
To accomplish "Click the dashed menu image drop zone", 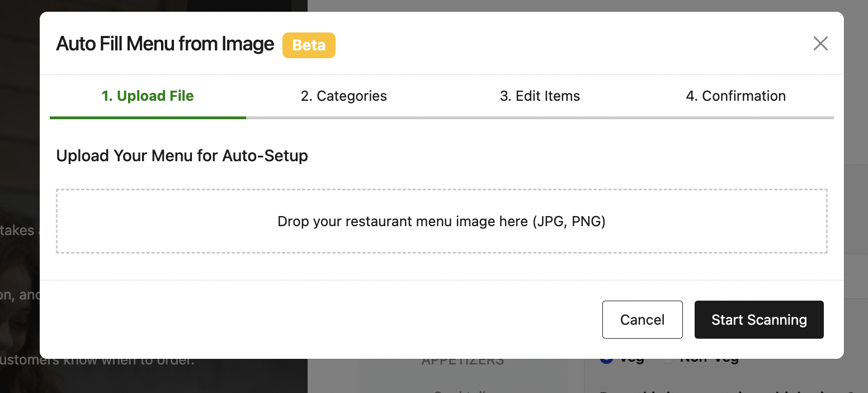I will 441,221.
